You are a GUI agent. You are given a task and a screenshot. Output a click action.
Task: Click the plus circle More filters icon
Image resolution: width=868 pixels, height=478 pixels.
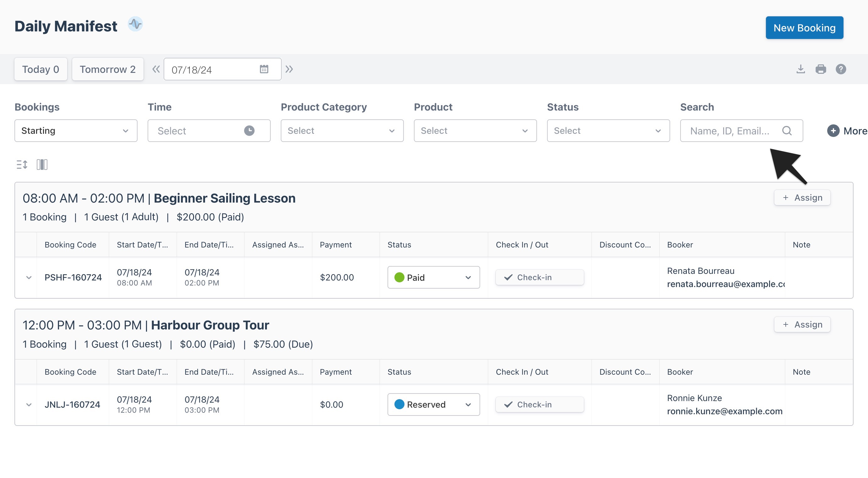833,131
